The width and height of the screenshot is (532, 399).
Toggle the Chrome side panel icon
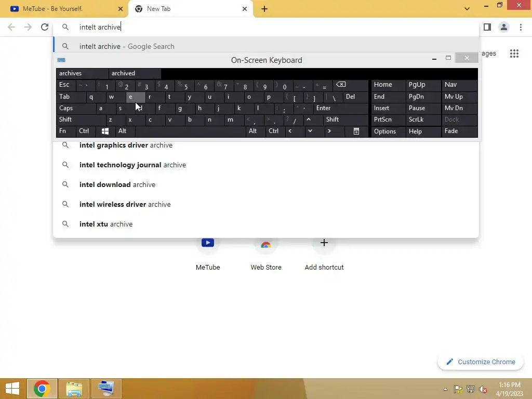(x=487, y=27)
